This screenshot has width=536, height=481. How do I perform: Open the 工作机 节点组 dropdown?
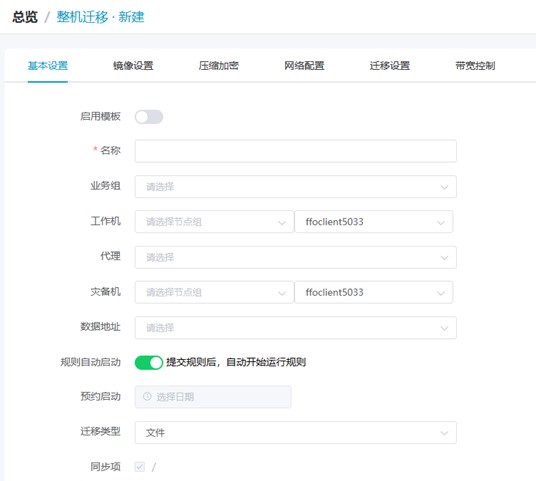coord(214,222)
